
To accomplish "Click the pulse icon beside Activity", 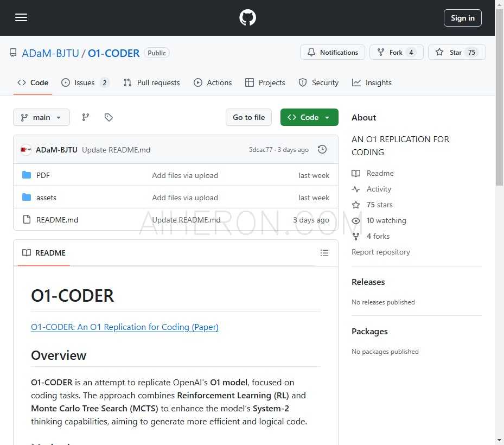I will click(x=356, y=189).
